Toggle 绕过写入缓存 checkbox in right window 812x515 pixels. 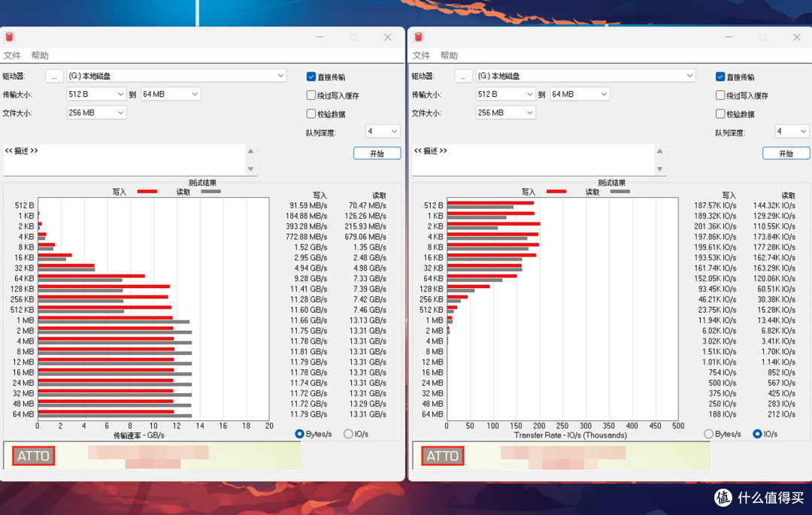pos(720,95)
